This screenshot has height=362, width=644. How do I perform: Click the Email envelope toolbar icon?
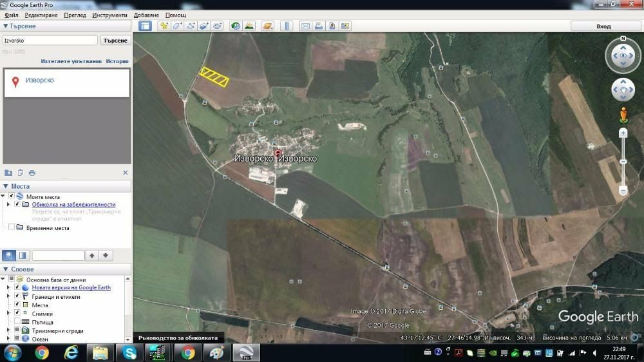(305, 26)
